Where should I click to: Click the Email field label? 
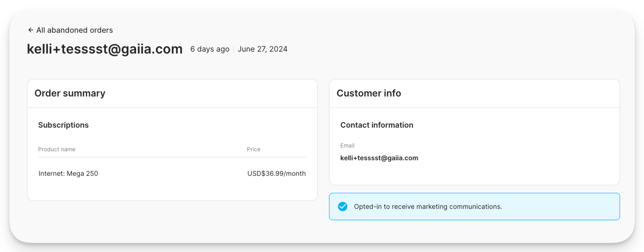[x=347, y=146]
